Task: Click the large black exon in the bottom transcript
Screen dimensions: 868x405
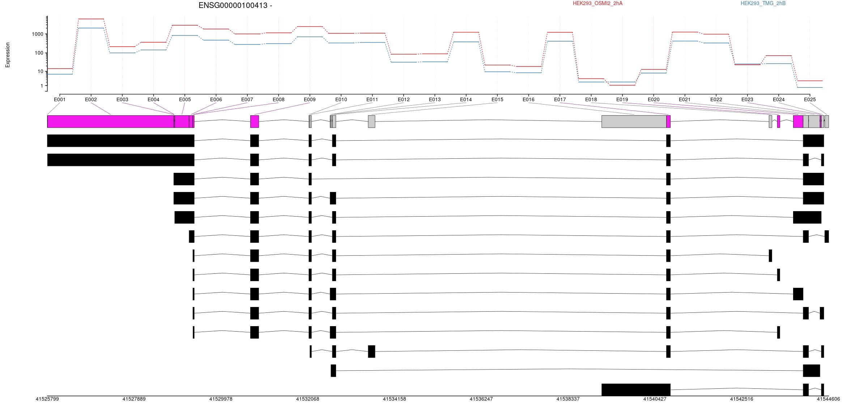Action: (636, 390)
